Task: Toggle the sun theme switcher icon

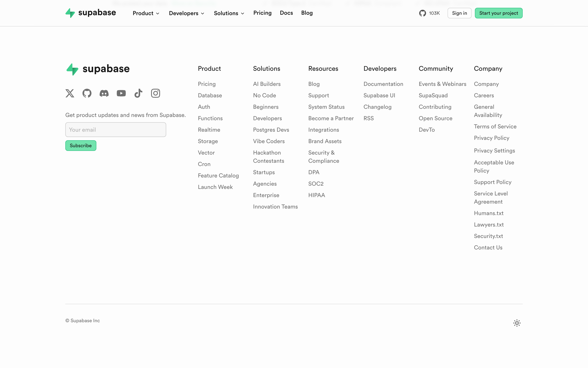Action: click(x=517, y=323)
